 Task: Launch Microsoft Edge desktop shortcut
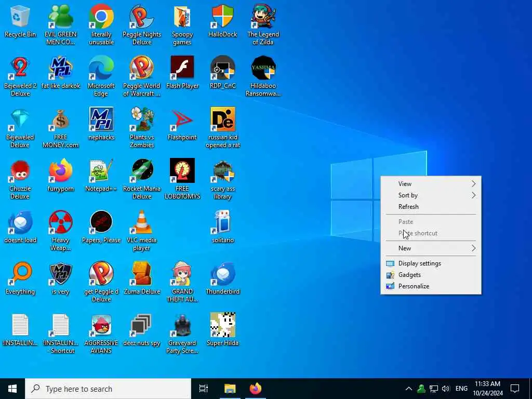[x=101, y=76]
